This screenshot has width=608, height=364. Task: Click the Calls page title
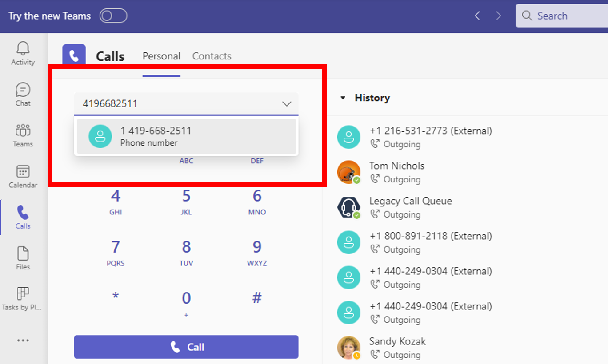pos(110,57)
